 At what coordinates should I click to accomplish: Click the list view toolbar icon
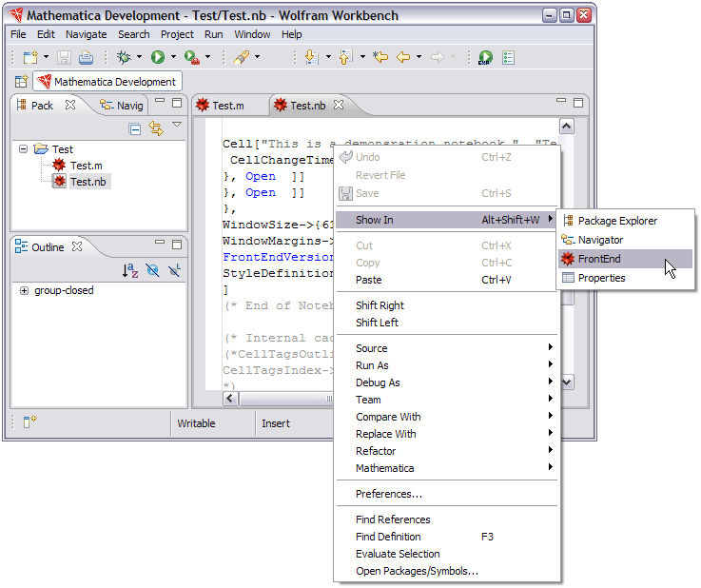pyautogui.click(x=508, y=58)
